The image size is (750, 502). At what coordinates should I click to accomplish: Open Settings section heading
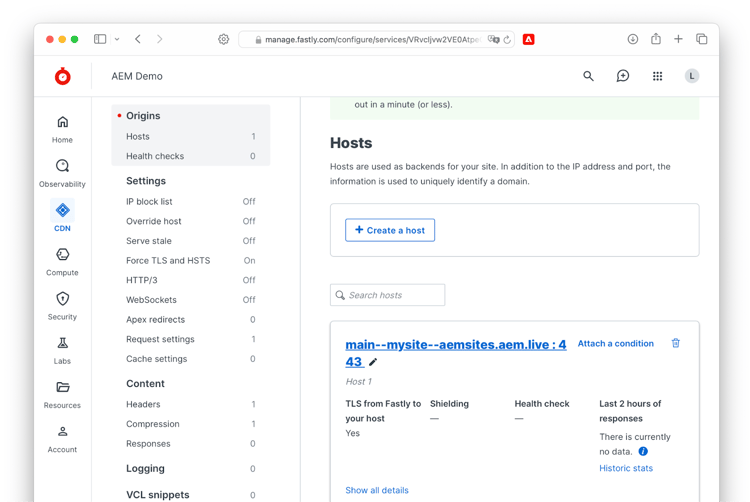146,181
